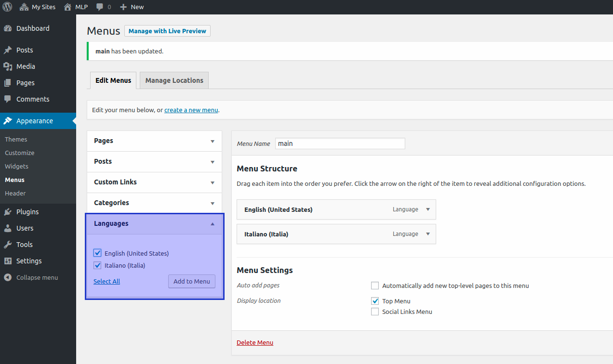Click the Tools wrench icon
This screenshot has width=613, height=364.
click(8, 244)
